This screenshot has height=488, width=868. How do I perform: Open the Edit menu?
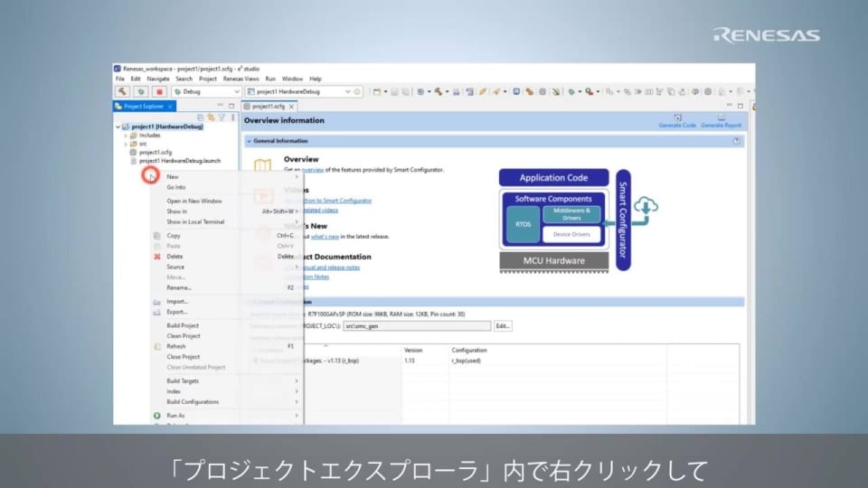[136, 80]
